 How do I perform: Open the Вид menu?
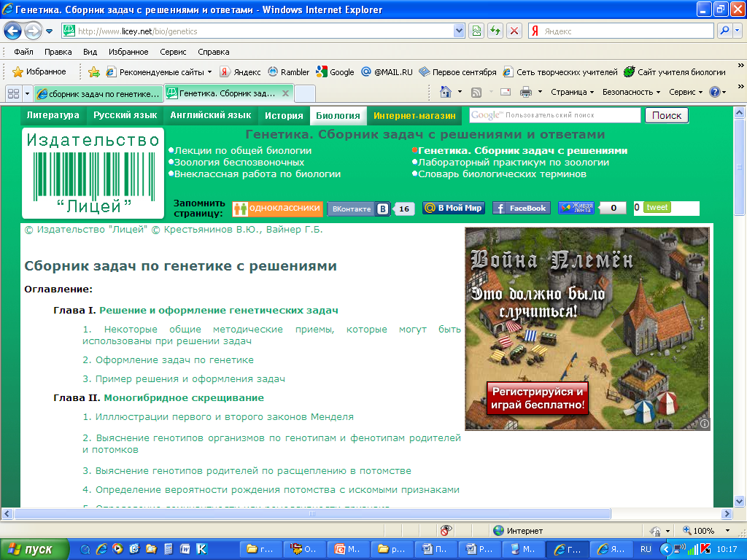(90, 52)
